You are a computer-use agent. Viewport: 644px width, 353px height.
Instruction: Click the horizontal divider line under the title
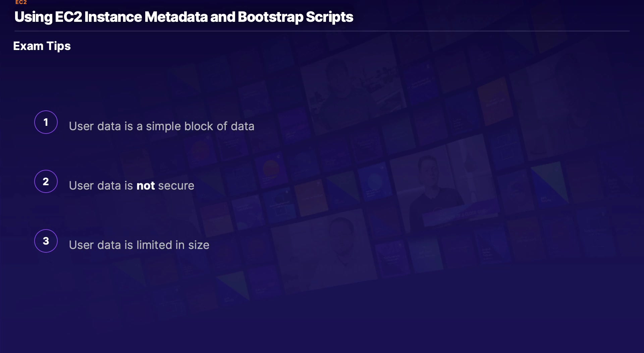322,31
